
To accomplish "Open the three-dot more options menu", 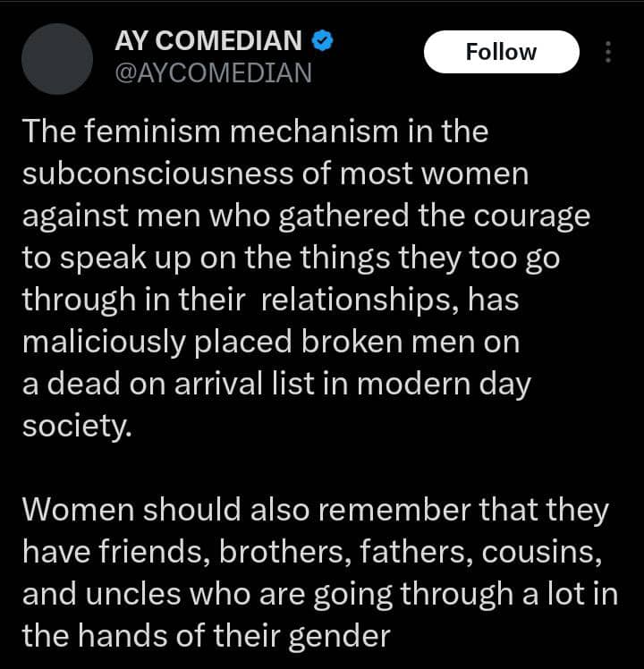I will tap(609, 52).
